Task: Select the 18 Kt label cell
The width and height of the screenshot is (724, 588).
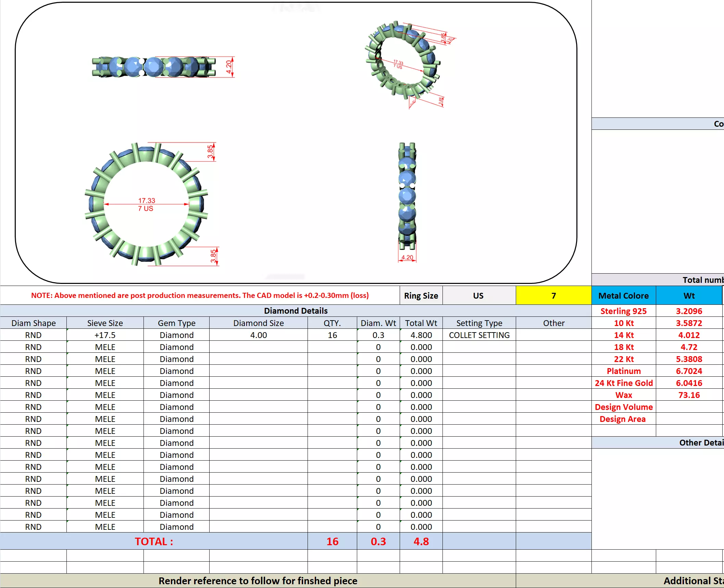Action: tap(623, 347)
